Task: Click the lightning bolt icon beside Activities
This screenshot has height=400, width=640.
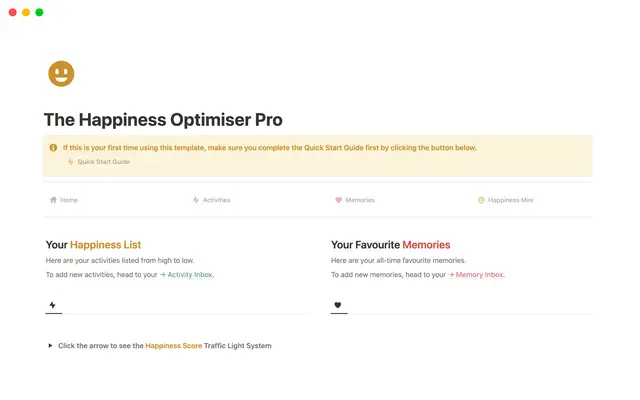Action: (196, 200)
